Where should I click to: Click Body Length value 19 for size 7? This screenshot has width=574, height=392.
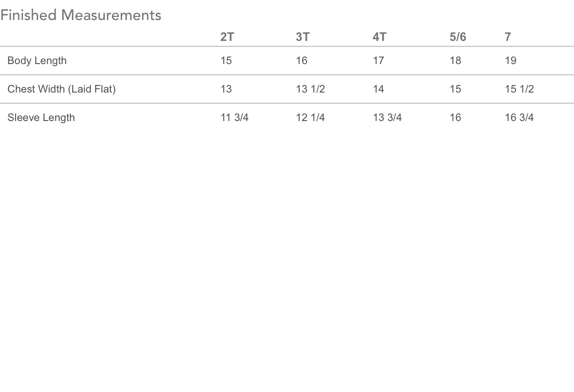point(510,61)
